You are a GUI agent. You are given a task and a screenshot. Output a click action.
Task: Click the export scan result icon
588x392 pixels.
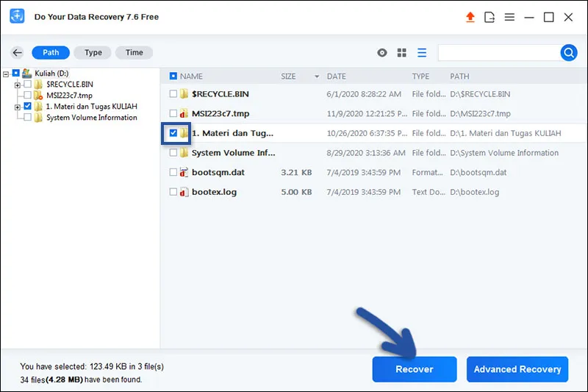coord(490,17)
